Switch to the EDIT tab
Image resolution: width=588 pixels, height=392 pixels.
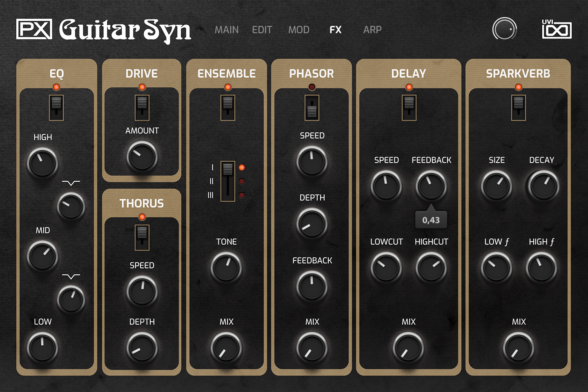(262, 30)
